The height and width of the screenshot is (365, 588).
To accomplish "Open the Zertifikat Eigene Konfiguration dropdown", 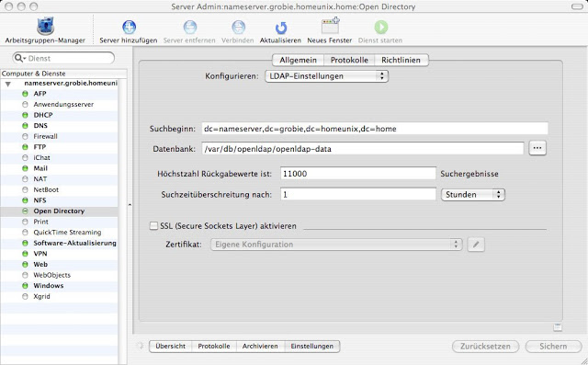I will tap(336, 245).
